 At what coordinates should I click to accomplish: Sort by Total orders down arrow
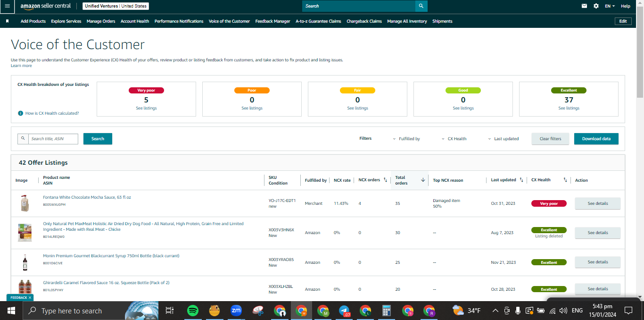423,180
